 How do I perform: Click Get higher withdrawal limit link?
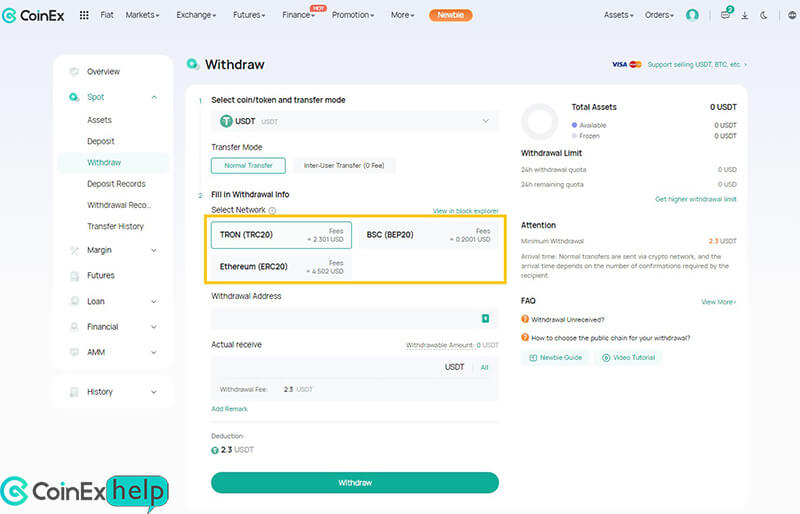(x=695, y=199)
